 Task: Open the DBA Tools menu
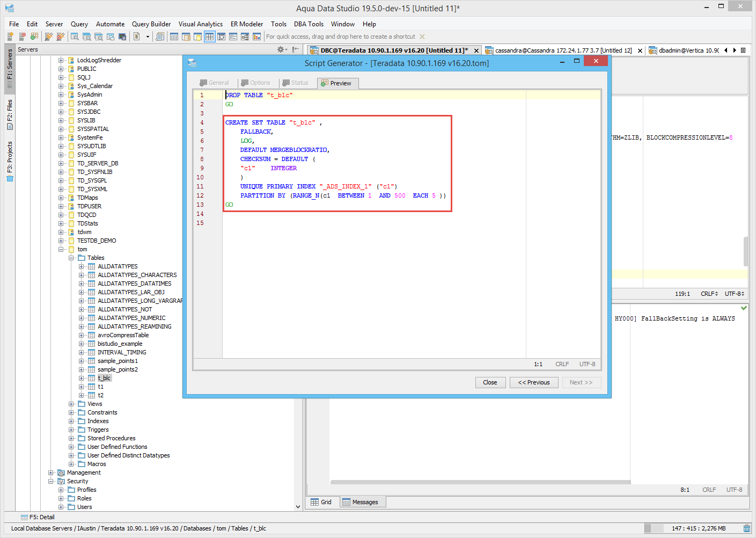pos(309,24)
